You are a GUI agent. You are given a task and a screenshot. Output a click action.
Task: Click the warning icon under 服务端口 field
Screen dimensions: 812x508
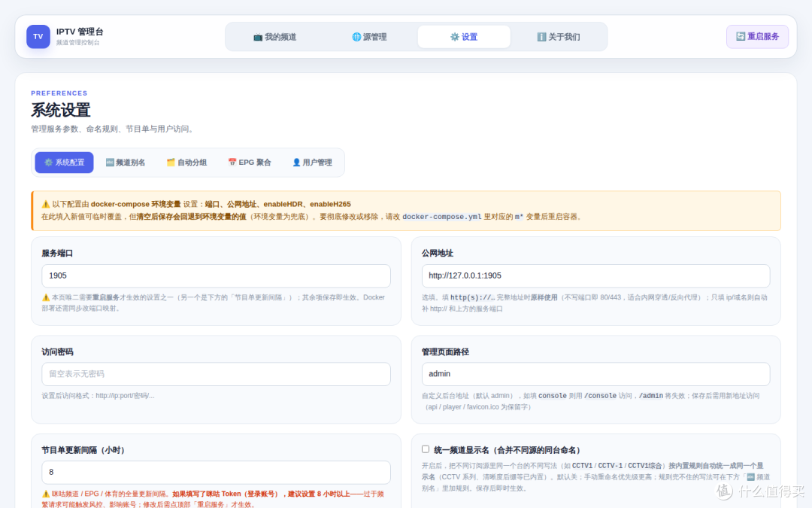[x=46, y=297]
